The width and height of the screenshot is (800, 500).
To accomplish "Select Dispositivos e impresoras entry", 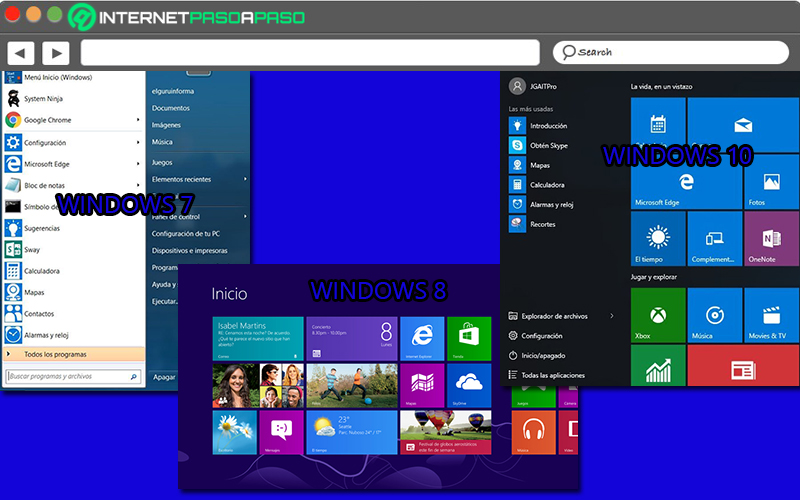I will pos(189,250).
